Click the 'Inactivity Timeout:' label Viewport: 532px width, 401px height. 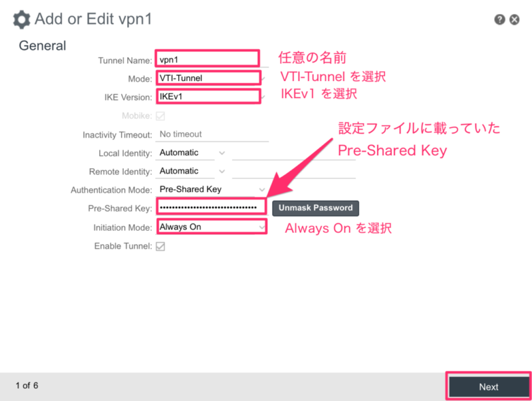[118, 135]
